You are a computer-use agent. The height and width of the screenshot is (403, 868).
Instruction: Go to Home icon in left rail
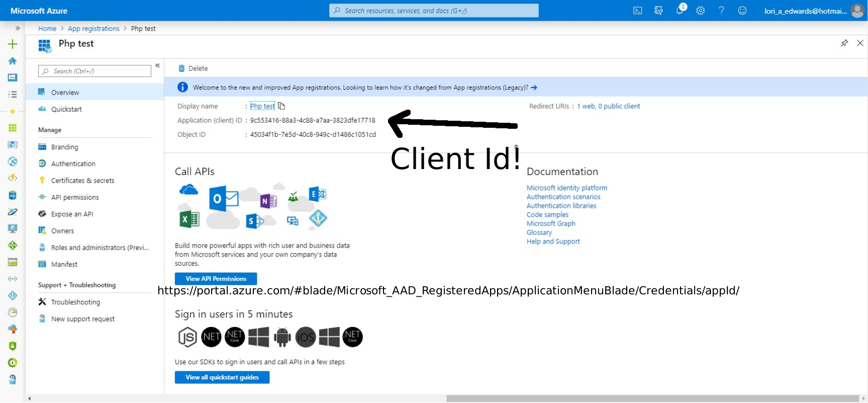13,61
